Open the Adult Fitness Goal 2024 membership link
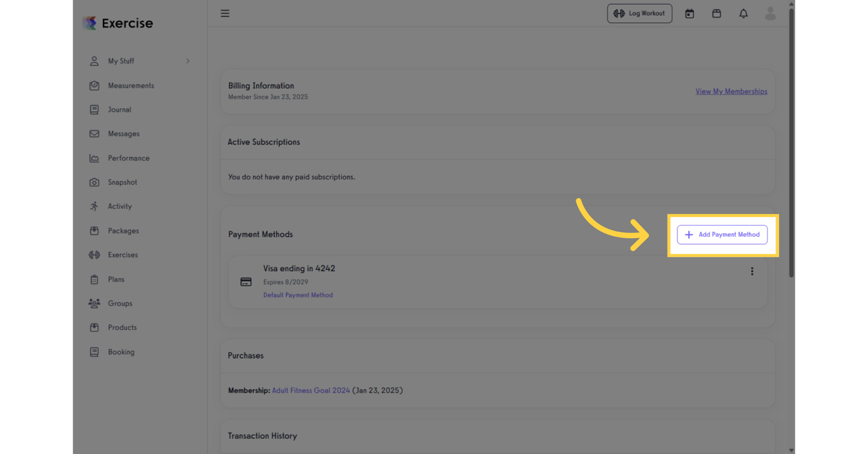The image size is (868, 454). [x=311, y=390]
